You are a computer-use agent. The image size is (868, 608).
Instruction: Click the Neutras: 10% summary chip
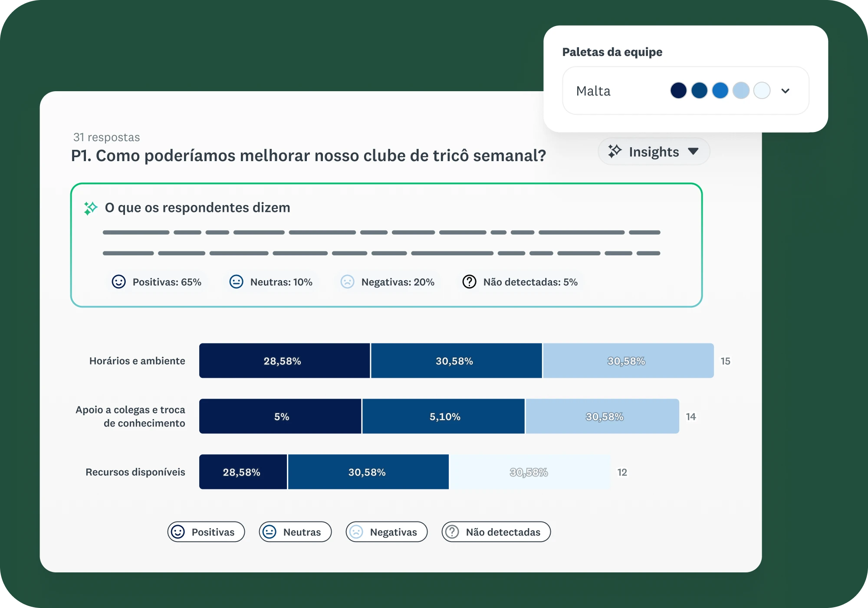point(271,282)
